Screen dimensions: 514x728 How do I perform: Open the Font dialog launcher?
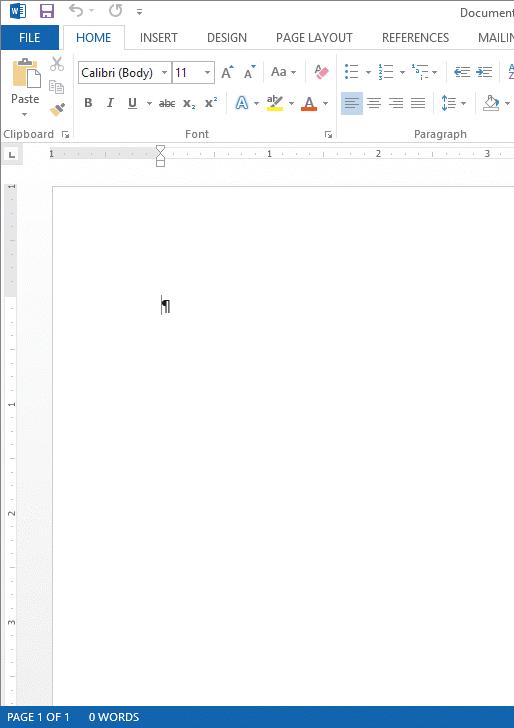328,135
